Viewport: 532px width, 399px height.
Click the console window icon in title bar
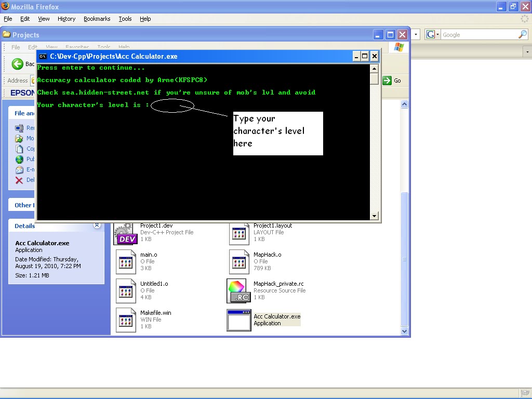[x=43, y=56]
